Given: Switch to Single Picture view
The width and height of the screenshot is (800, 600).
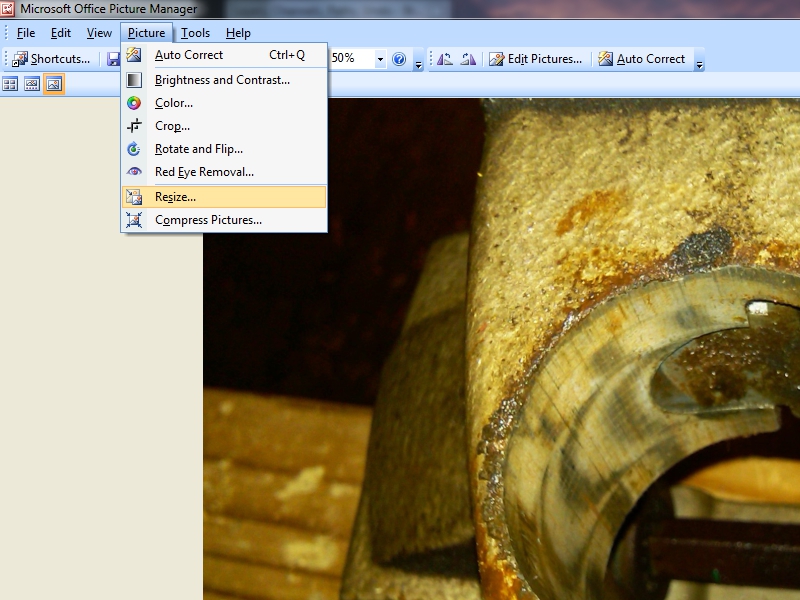Looking at the screenshot, I should pos(54,84).
